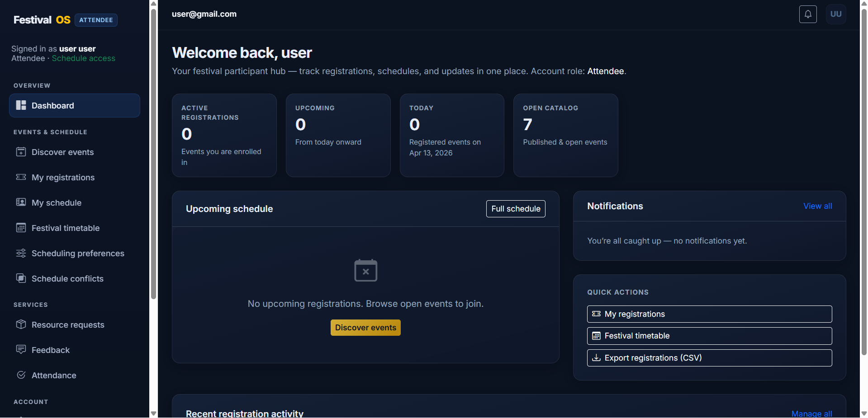Click the download icon beside Export registrations
The height and width of the screenshot is (418, 868).
coord(597,358)
